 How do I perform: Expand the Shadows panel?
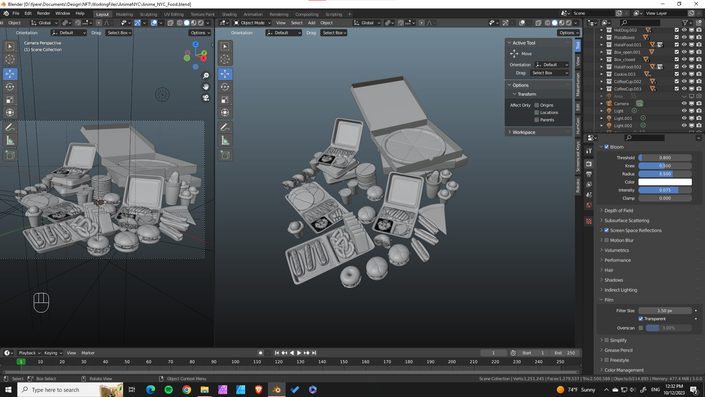tap(613, 280)
